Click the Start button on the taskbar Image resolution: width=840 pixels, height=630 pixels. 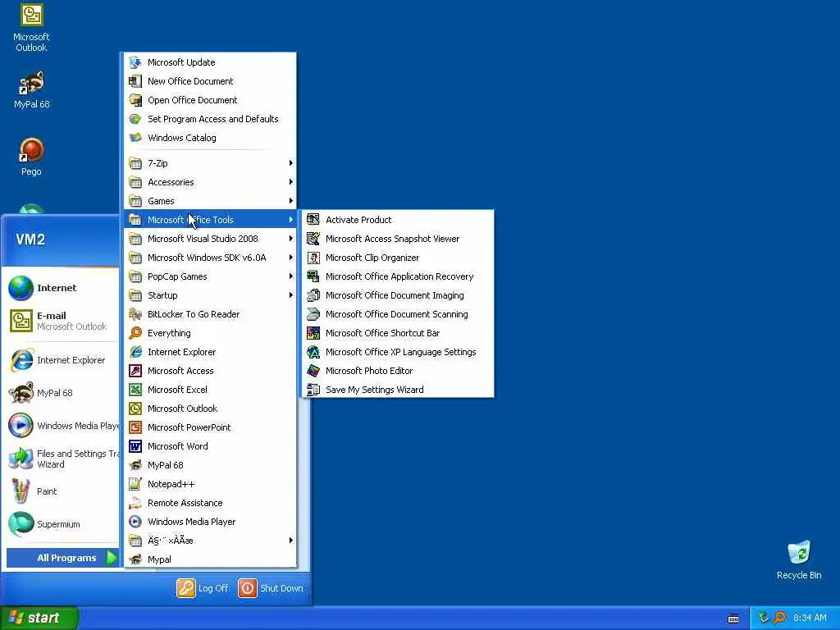tap(39, 618)
